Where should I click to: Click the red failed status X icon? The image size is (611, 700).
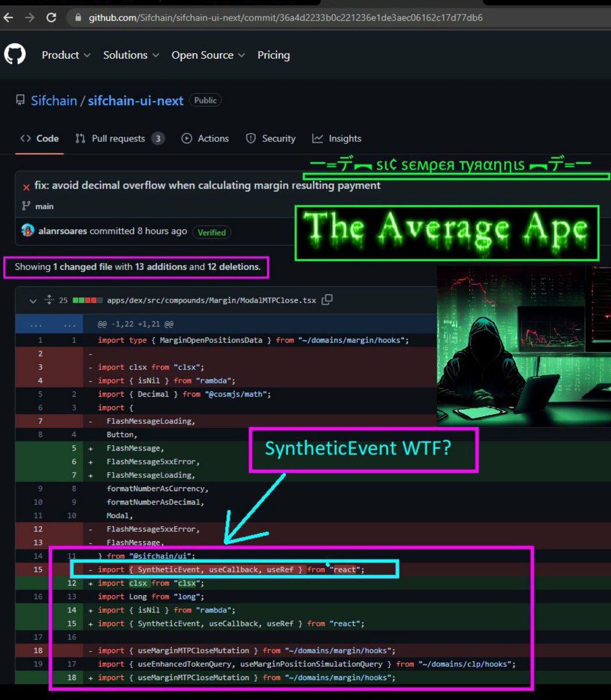click(x=26, y=187)
